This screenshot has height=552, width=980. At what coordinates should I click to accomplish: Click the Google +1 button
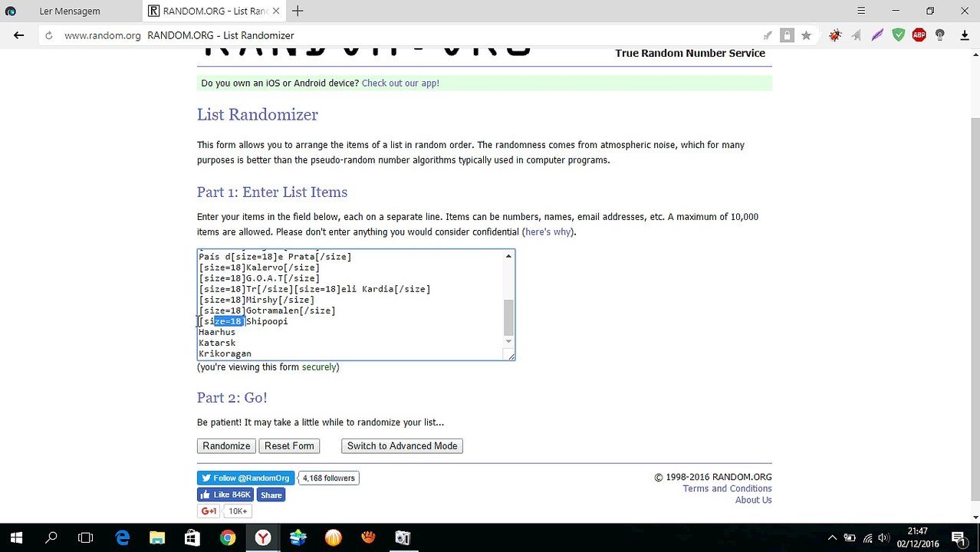click(x=209, y=511)
